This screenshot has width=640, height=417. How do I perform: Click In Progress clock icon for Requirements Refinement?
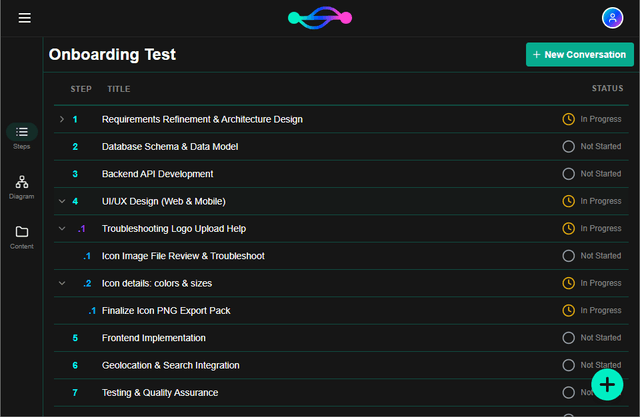[569, 119]
